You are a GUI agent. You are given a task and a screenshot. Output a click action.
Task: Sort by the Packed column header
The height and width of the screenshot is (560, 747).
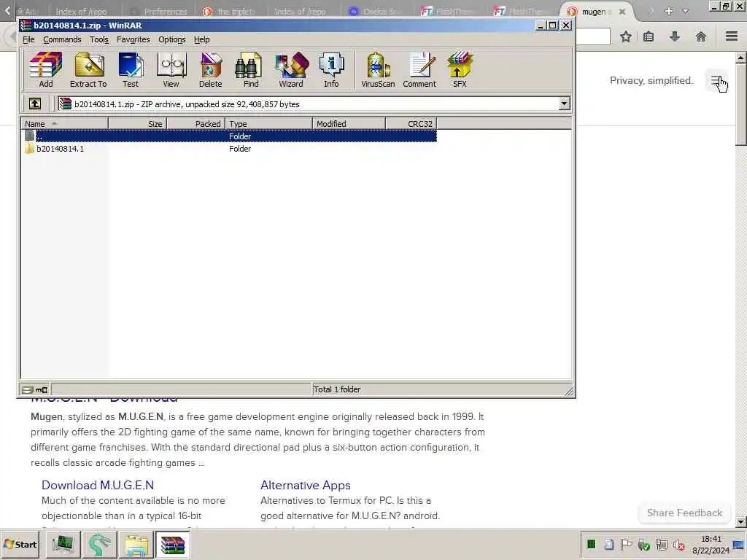pos(196,124)
